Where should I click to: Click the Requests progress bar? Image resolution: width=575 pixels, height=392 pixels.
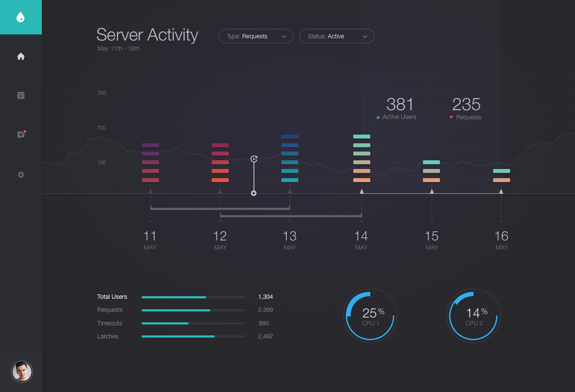(x=193, y=310)
